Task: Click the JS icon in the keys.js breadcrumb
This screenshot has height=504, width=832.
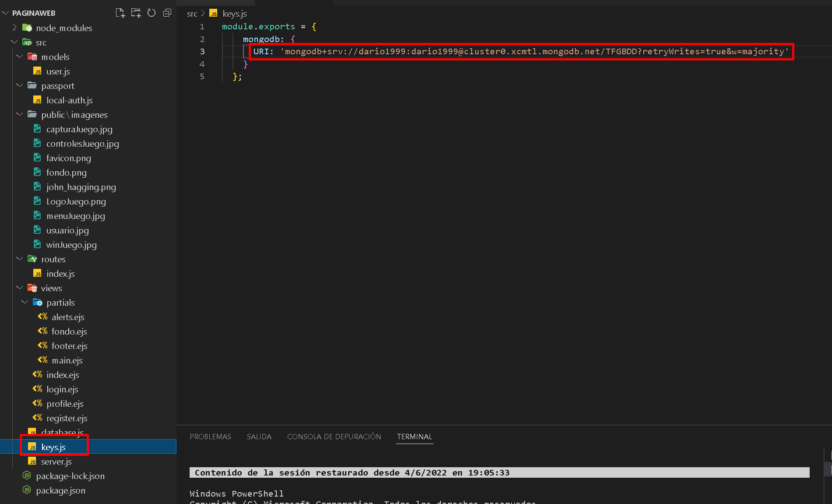Action: 213,14
